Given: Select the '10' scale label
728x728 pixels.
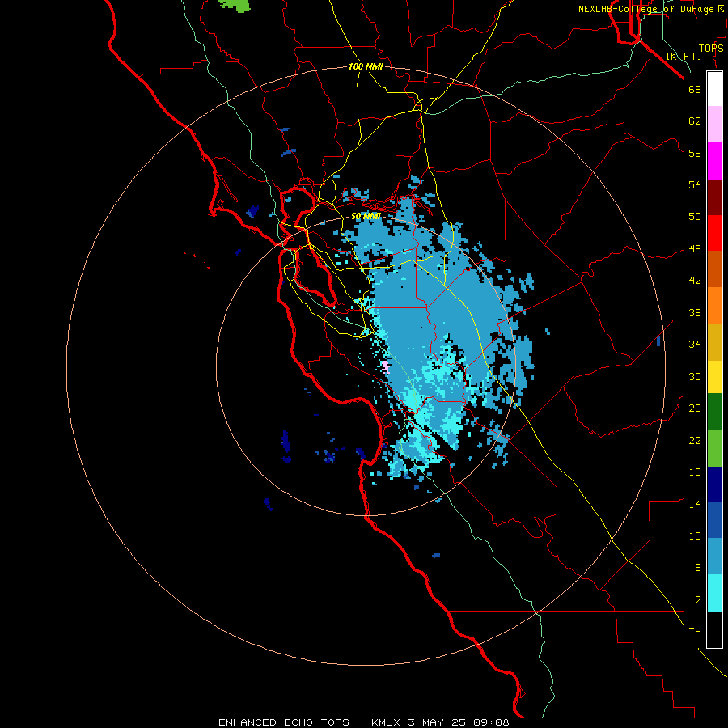Looking at the screenshot, I should pos(695,536).
